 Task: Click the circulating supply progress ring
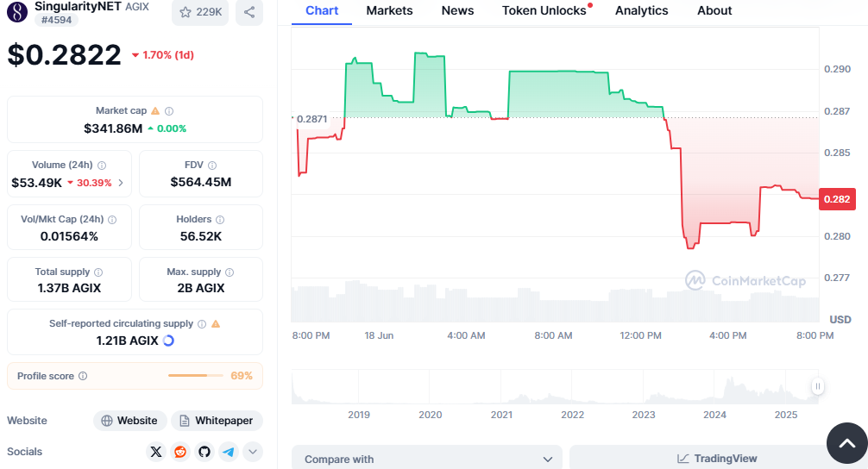click(169, 341)
